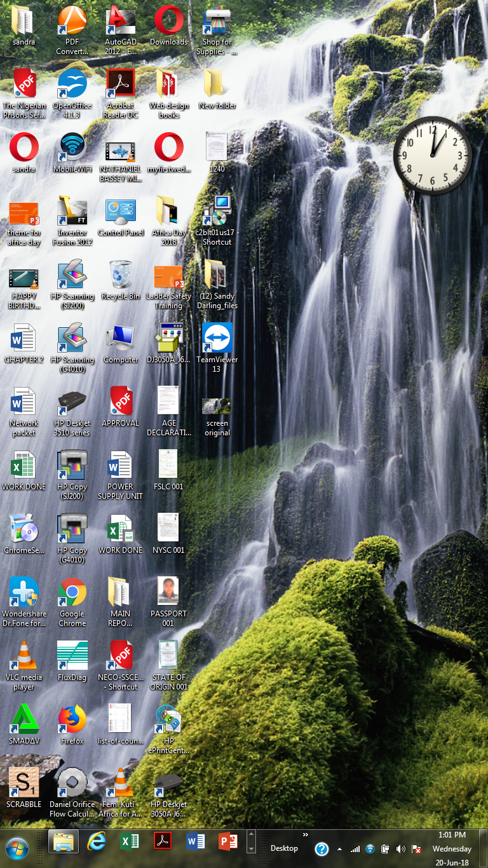Launch Acrobat Reader DC desktop shortcut
488x868 pixels.
120,84
